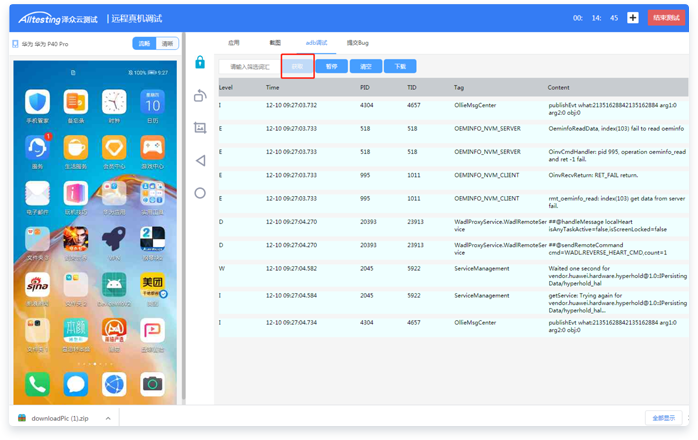Viewport: 698px width, 440px height.
Task: Click the rotate screen icon
Action: pyautogui.click(x=200, y=95)
